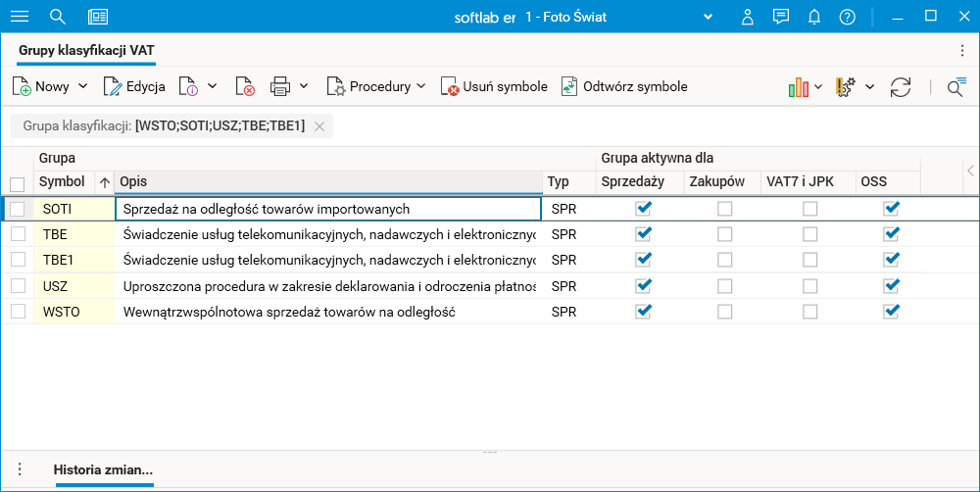Toggle the OSS checkbox for SOTI
980x492 pixels.
[891, 209]
